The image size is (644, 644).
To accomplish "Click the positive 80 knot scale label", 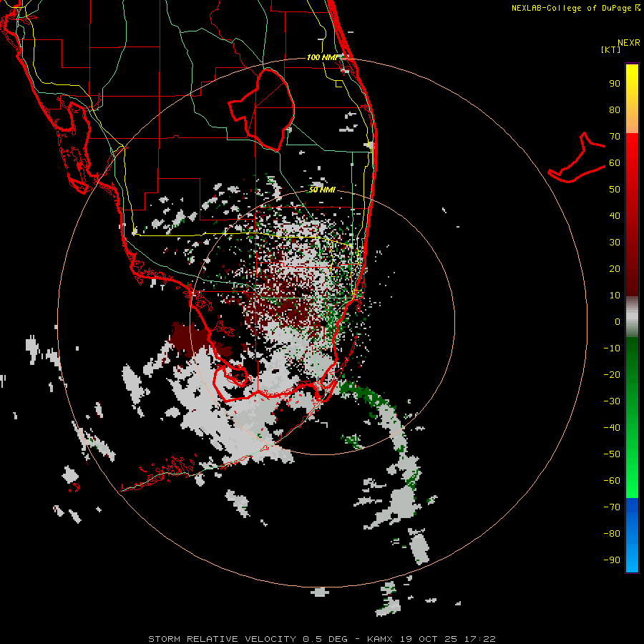I will coord(615,110).
